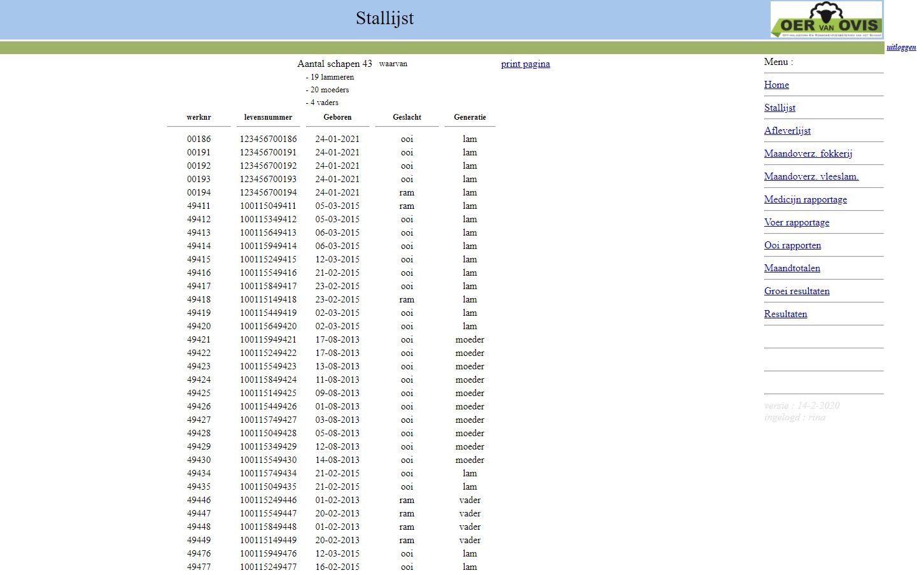Click the werknr 49446 row cell

click(199, 500)
